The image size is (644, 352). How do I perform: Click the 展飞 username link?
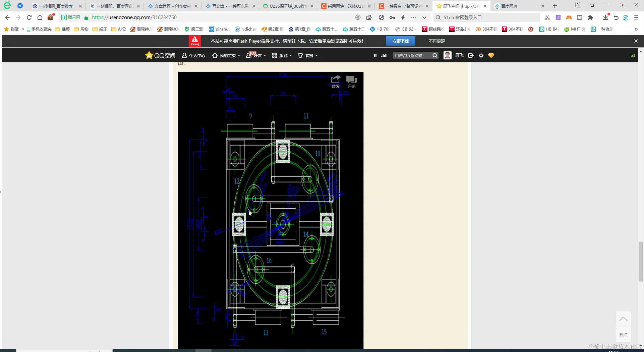tap(459, 55)
